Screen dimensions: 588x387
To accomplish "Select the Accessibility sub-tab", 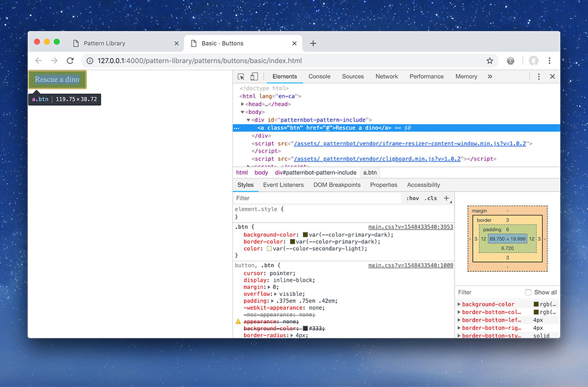I will 423,185.
